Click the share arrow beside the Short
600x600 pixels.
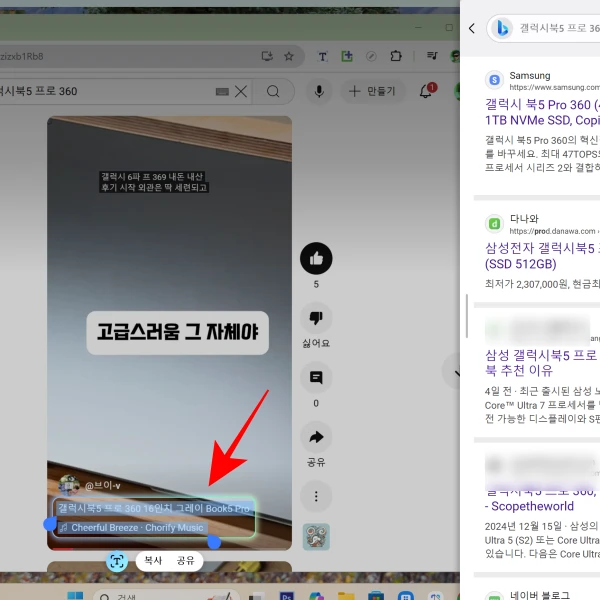point(316,437)
